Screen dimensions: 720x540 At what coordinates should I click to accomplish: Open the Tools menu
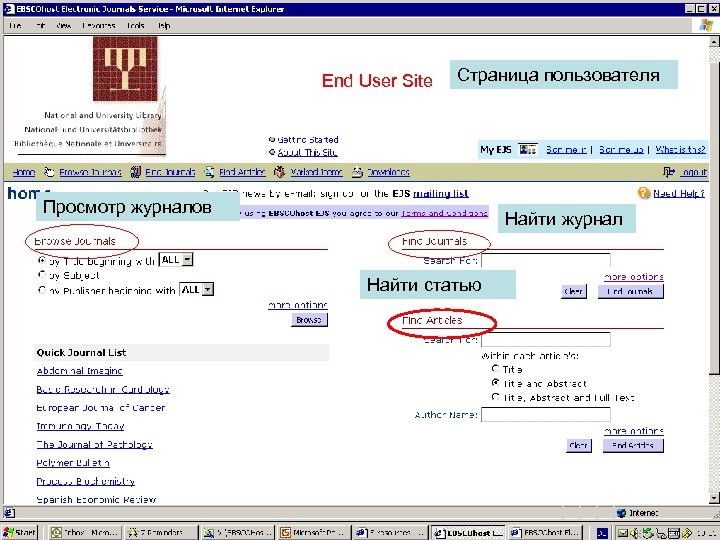136,25
